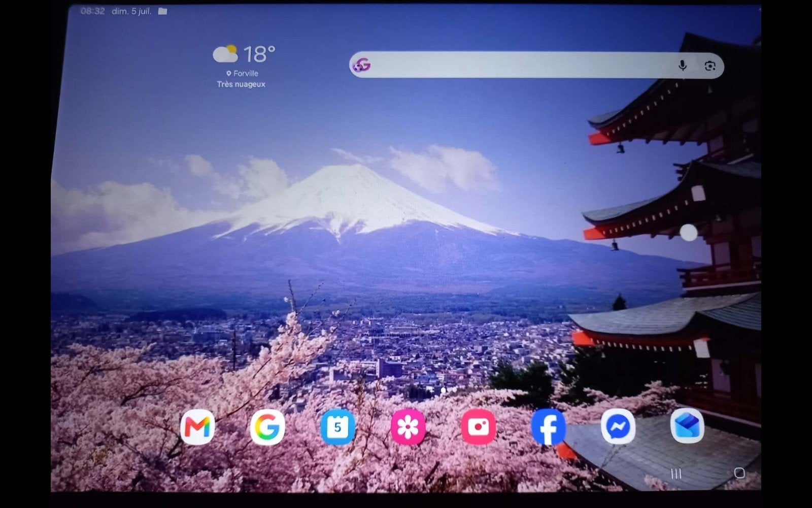Screen dimensions: 812x508
Task: Open the Gallery flower app
Action: click(408, 427)
